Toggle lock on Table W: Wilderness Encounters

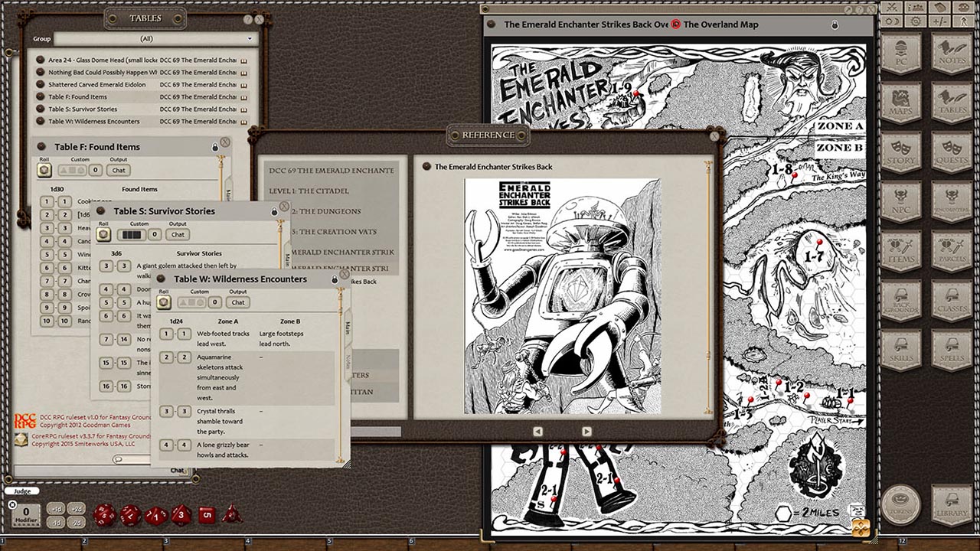coord(334,280)
